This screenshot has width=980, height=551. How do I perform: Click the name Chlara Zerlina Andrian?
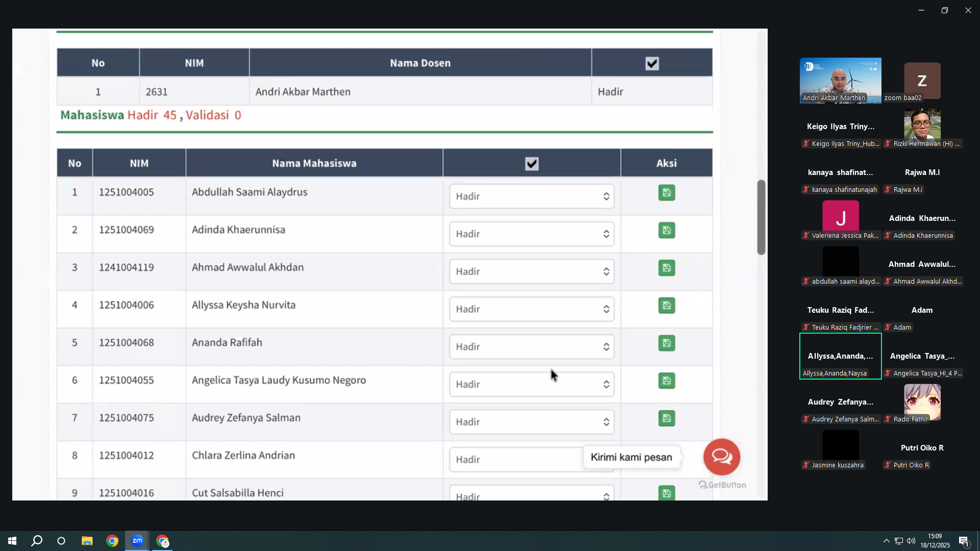click(x=243, y=455)
